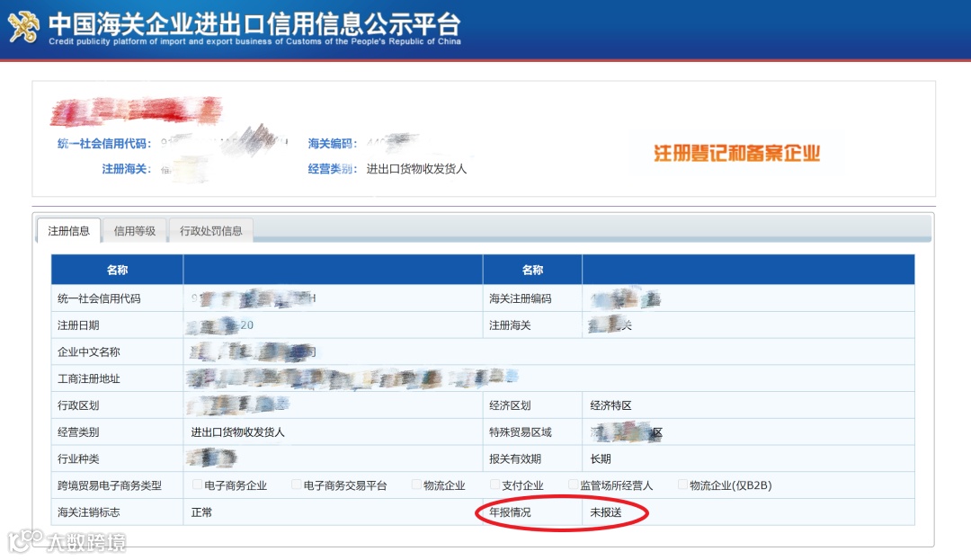
Task: Select the 正常 cancellation status value
Action: (x=201, y=512)
